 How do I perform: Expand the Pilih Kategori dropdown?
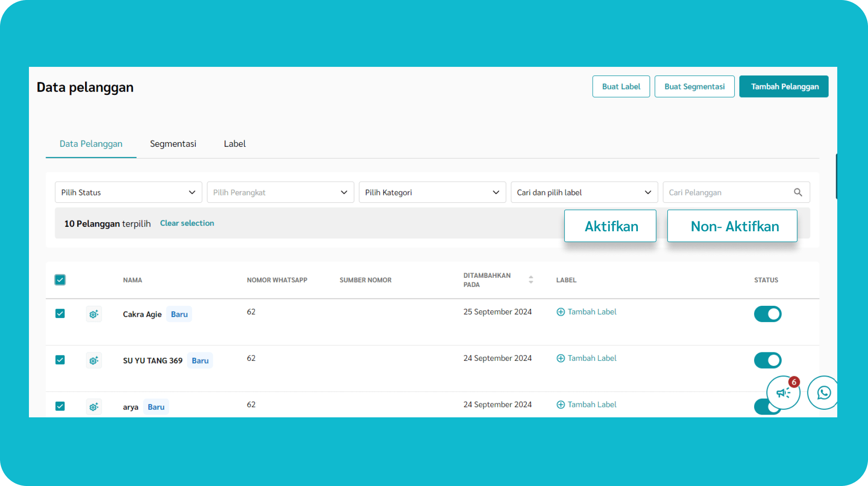pos(432,192)
